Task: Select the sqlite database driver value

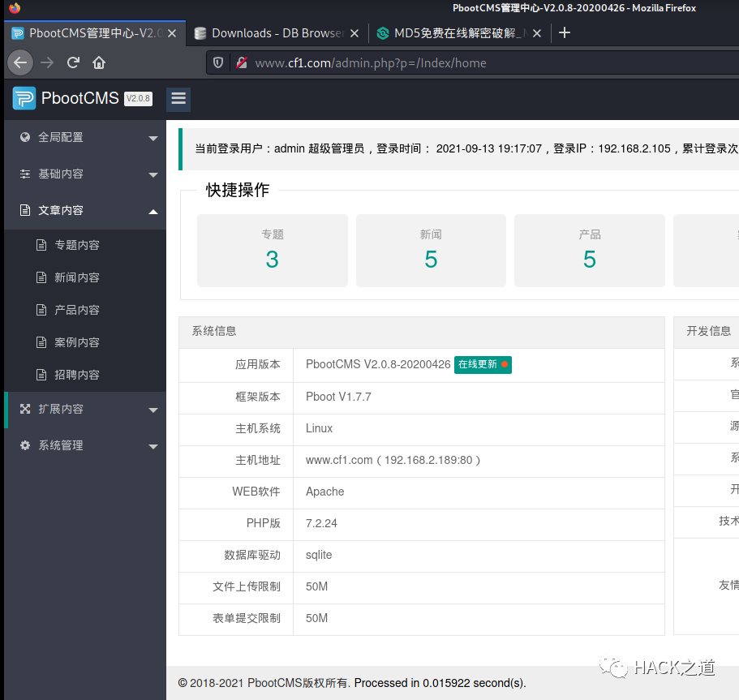Action: [319, 555]
